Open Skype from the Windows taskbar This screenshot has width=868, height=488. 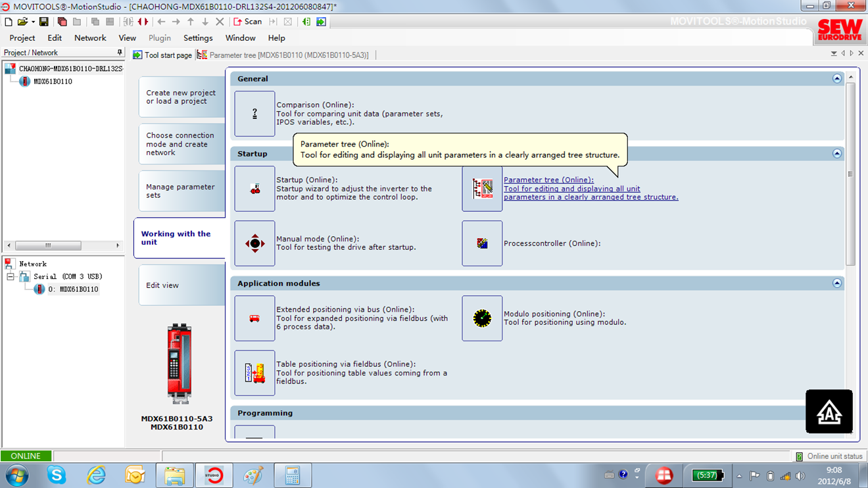coord(57,475)
